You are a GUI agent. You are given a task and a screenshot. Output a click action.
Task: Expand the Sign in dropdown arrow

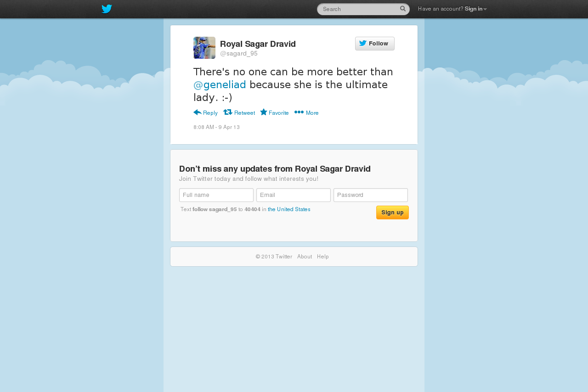(x=485, y=9)
